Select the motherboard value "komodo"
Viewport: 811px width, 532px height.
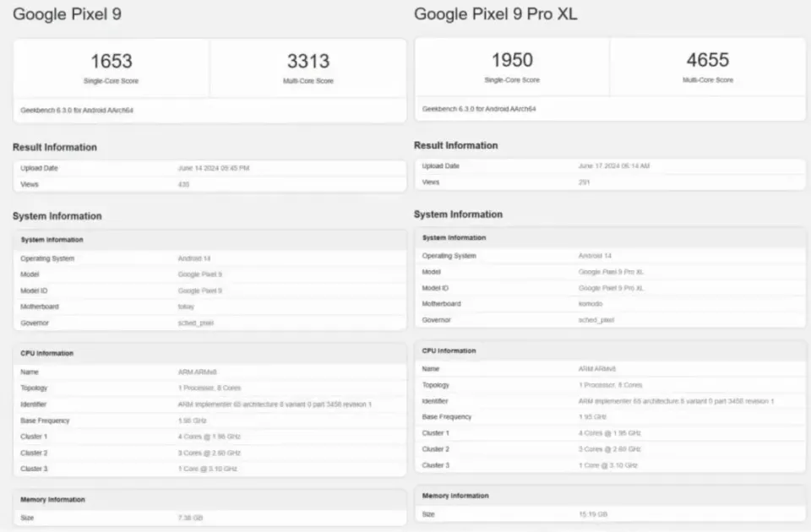point(591,304)
